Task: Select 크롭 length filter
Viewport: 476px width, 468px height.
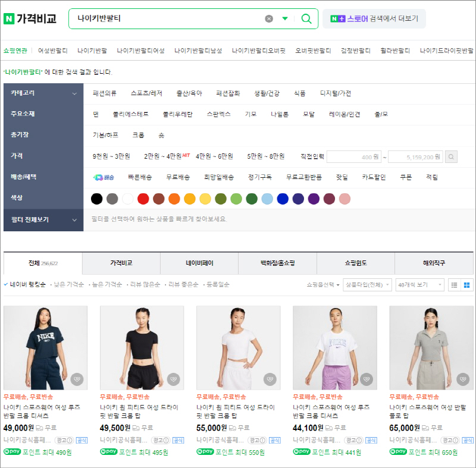Action: point(138,135)
